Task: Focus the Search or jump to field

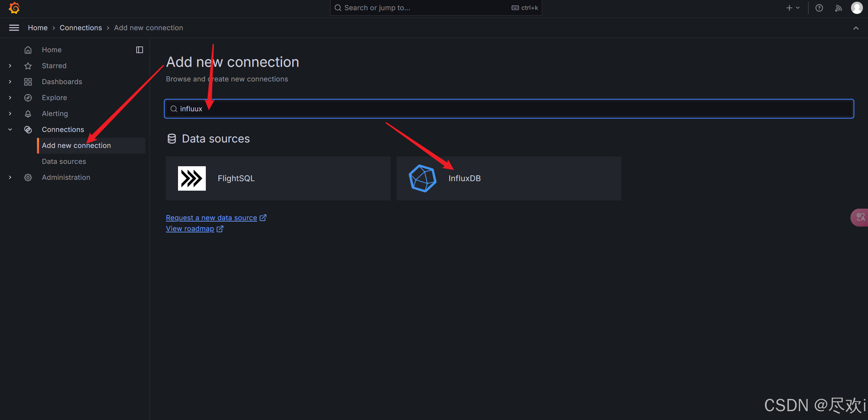Action: (x=436, y=8)
